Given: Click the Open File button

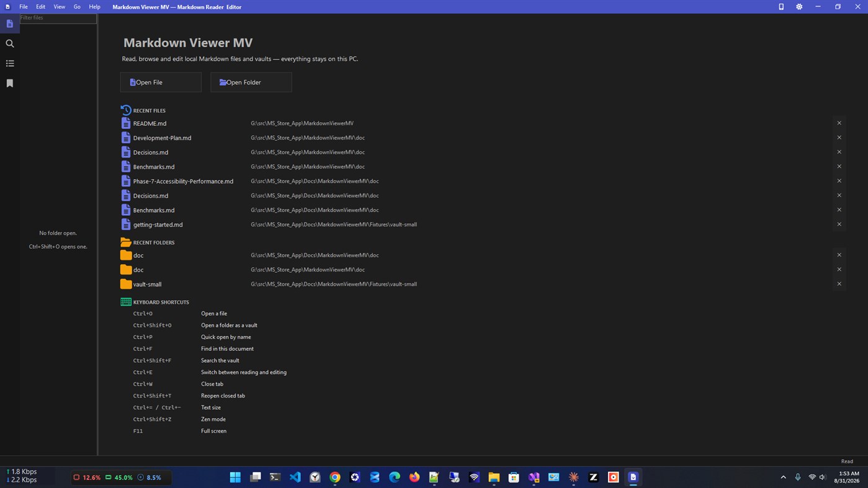Looking at the screenshot, I should tap(161, 82).
